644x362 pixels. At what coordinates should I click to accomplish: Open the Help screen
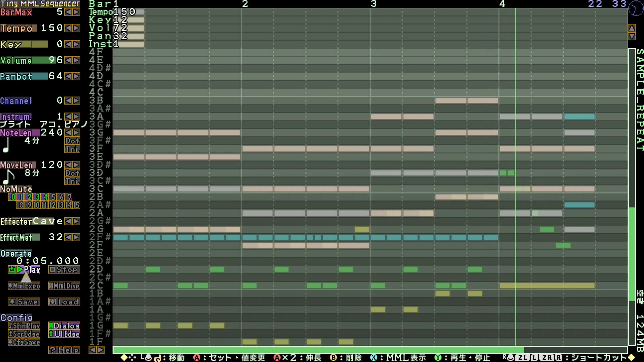tap(64, 350)
